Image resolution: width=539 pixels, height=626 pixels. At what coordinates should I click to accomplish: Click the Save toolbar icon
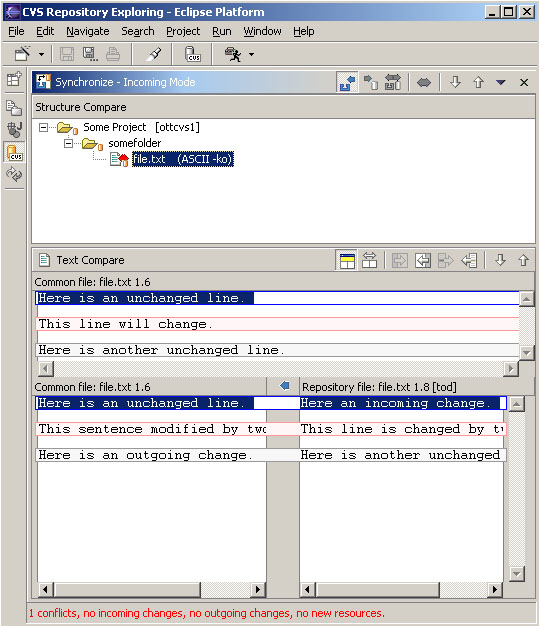[67, 53]
